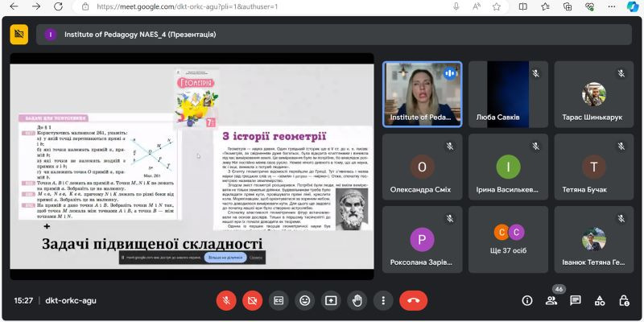Screen dimensions: 644x322
Task: Click shared presentation slide area
Action: (192, 167)
